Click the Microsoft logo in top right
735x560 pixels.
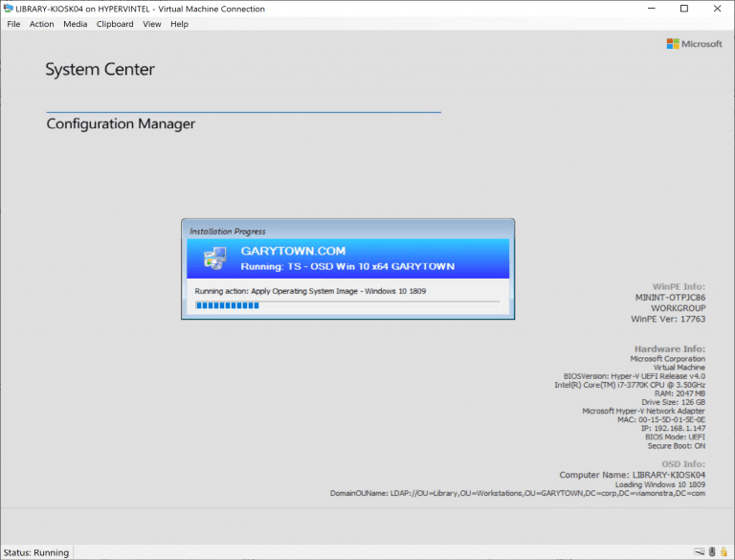(694, 44)
